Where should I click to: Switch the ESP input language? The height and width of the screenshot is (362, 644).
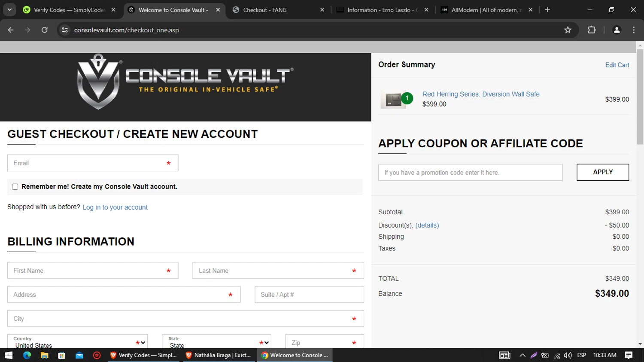point(582,355)
